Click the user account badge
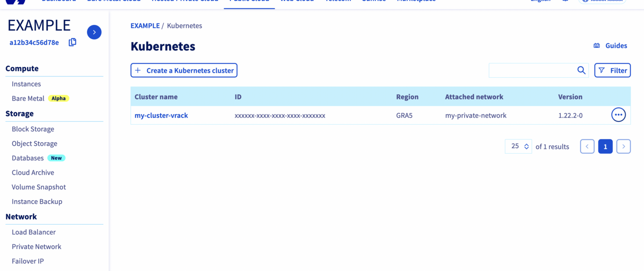Viewport: 644px width, 271px height. tap(602, 1)
